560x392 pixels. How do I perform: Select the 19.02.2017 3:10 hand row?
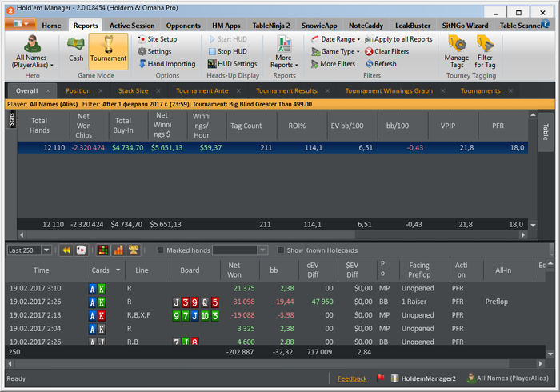click(x=275, y=288)
